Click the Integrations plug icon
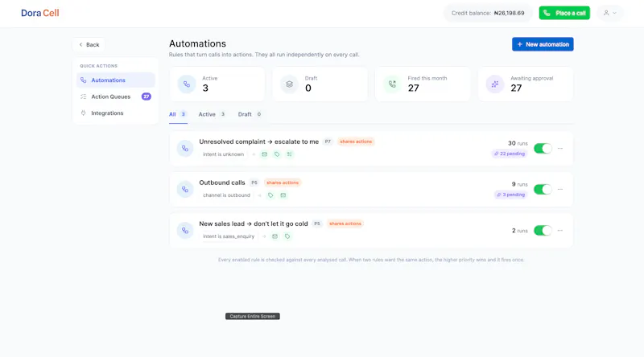The width and height of the screenshot is (644, 357). click(84, 113)
